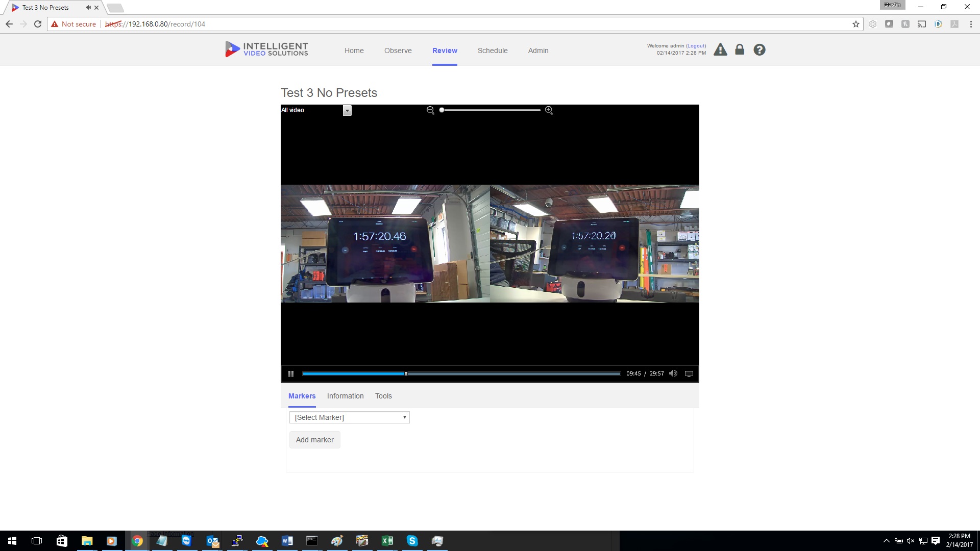Open the help question mark icon
This screenshot has height=551, width=980.
coord(759,50)
